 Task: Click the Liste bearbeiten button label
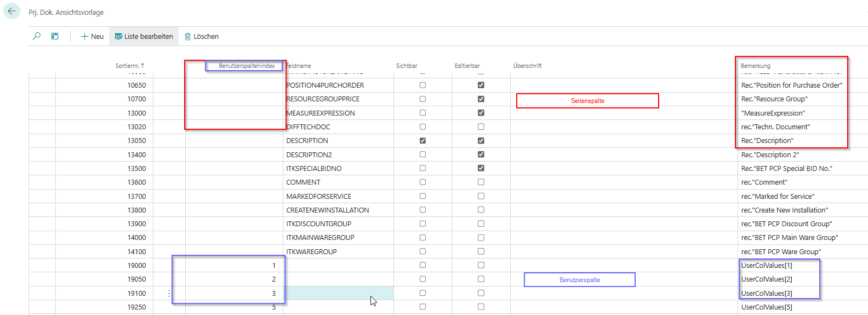(149, 36)
